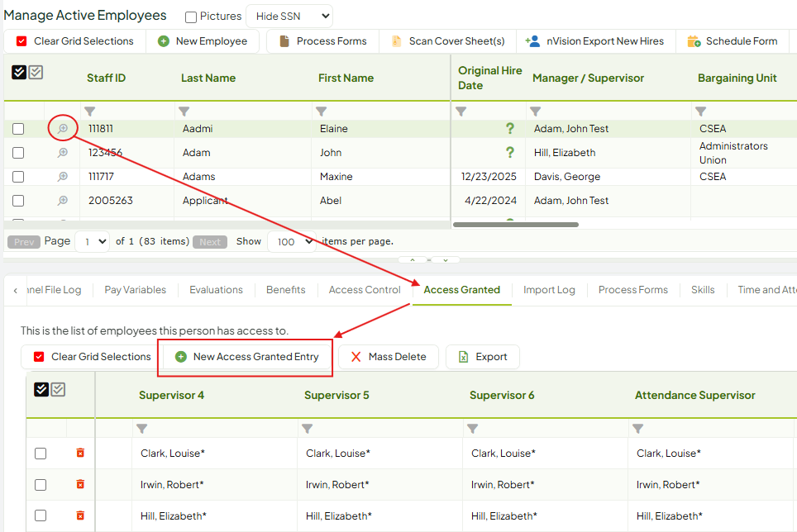797x532 pixels.
Task: Deselect all rows in employee grid
Action: pos(36,72)
